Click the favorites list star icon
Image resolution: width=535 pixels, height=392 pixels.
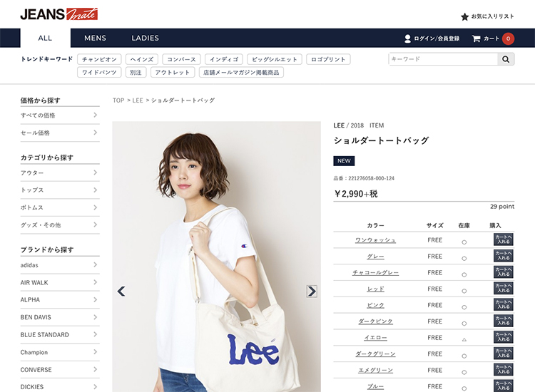(464, 16)
